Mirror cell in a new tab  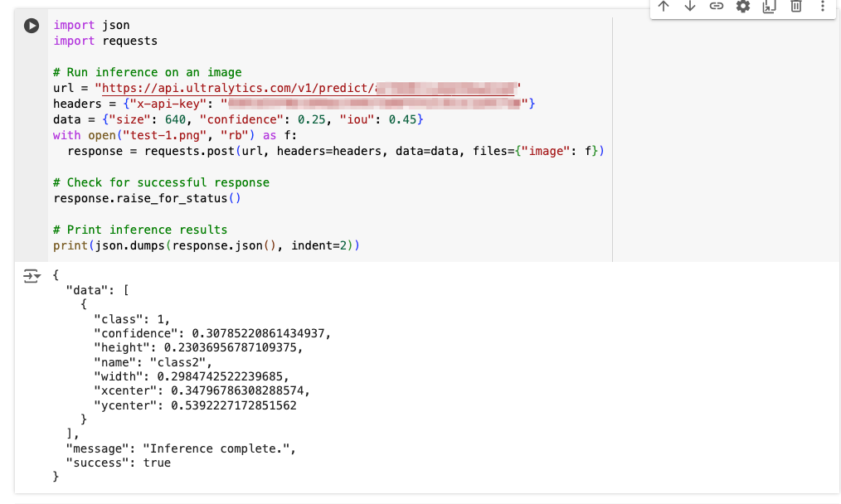[x=769, y=7]
